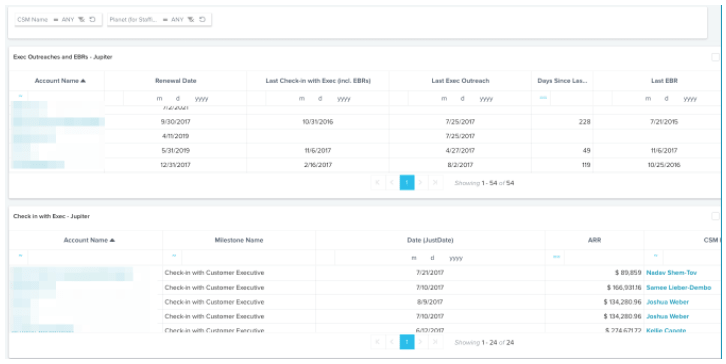
Task: Select the 10/25/2016 Last EBR cell
Action: pos(664,165)
